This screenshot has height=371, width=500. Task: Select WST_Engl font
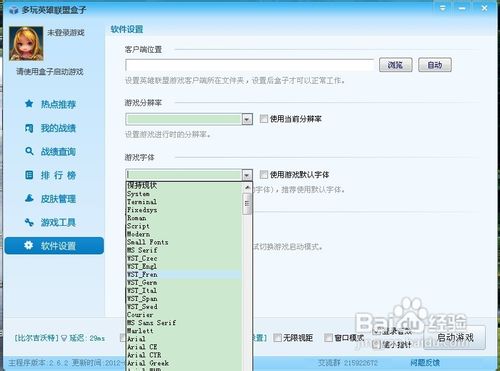pos(184,266)
